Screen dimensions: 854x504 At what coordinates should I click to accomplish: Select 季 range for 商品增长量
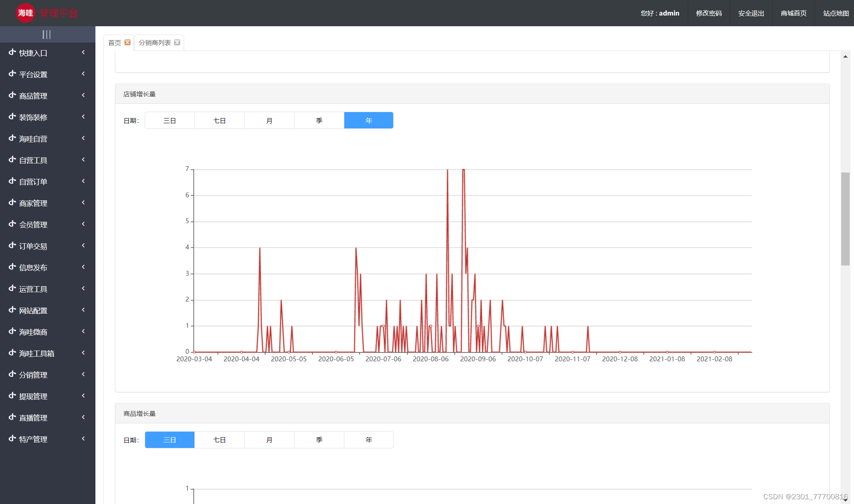[319, 440]
